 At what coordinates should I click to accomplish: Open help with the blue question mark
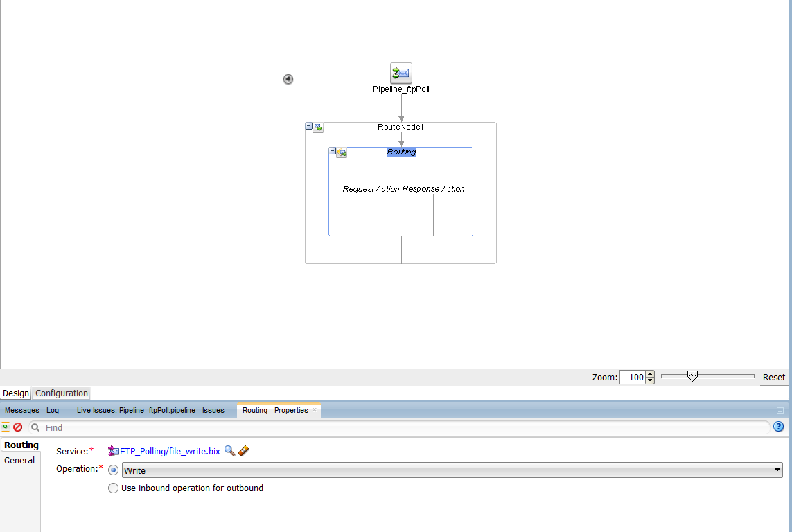(778, 427)
